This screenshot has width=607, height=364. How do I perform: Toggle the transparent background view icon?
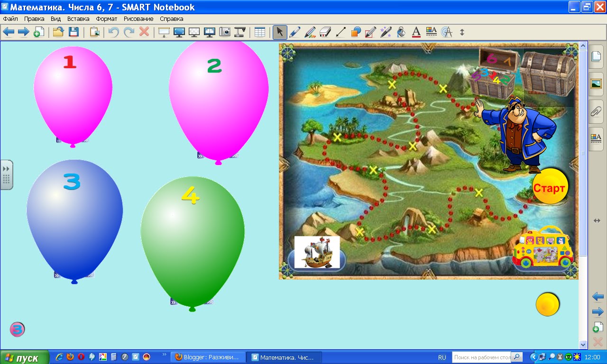[x=194, y=32]
